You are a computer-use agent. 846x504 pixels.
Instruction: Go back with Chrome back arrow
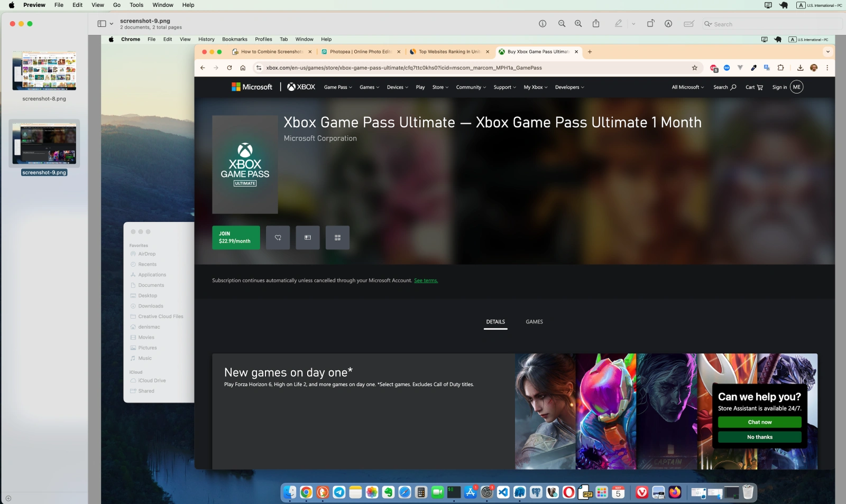pos(203,68)
